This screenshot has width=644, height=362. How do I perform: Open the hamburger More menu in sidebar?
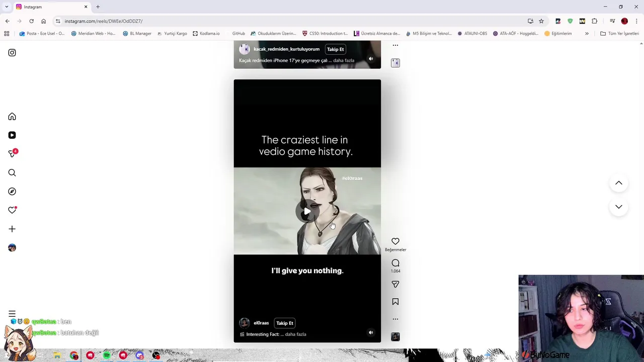pos(12,314)
